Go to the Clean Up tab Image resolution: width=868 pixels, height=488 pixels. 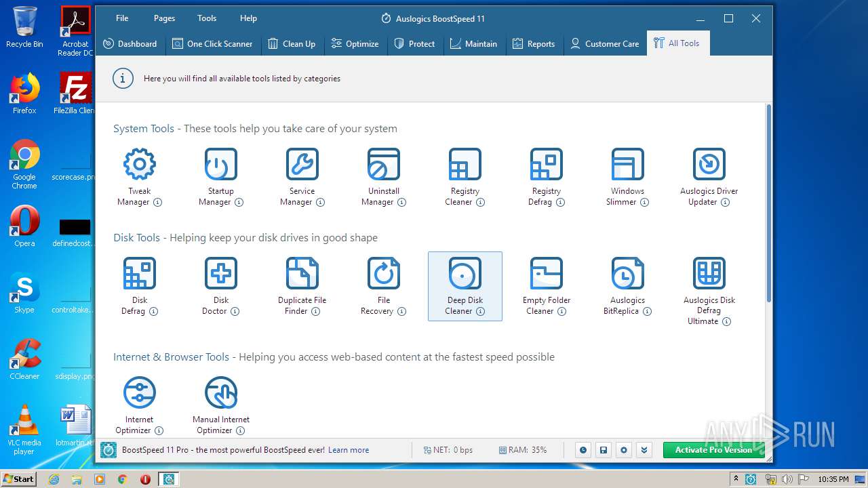[x=292, y=43]
